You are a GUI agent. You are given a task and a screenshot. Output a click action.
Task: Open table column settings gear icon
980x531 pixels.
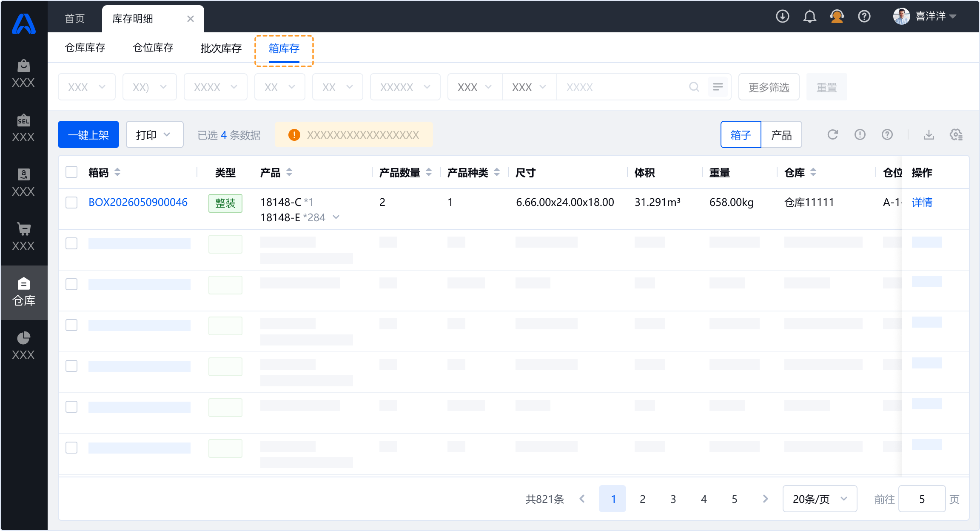956,135
